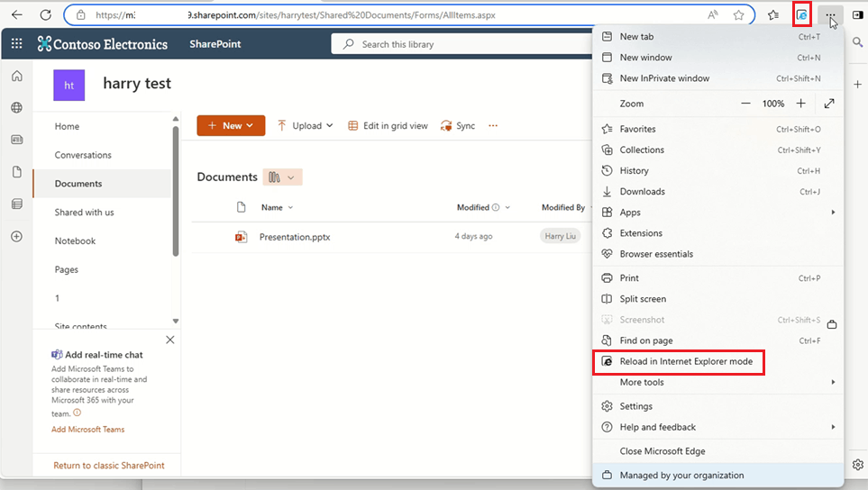Click the Modified By column header
868x490 pixels.
pyautogui.click(x=563, y=207)
